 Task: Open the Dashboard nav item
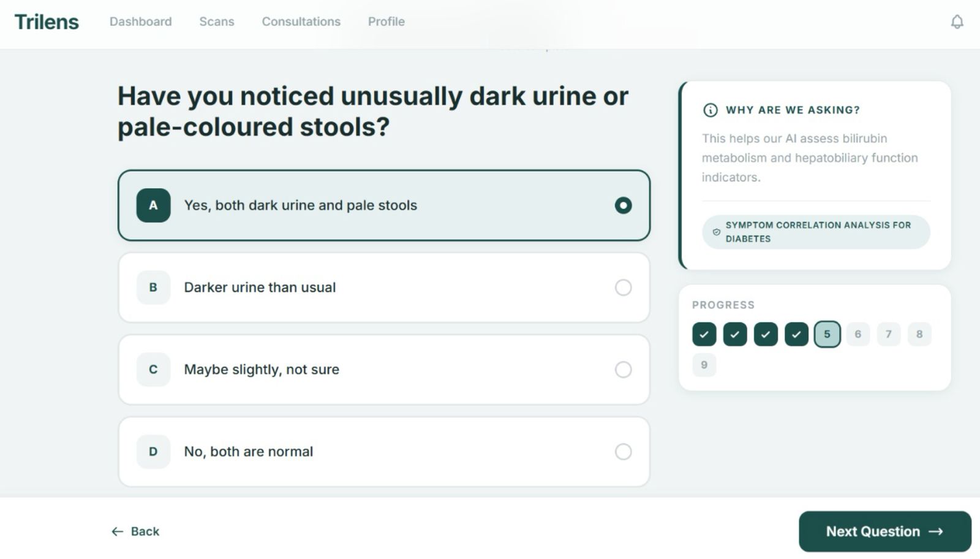140,21
